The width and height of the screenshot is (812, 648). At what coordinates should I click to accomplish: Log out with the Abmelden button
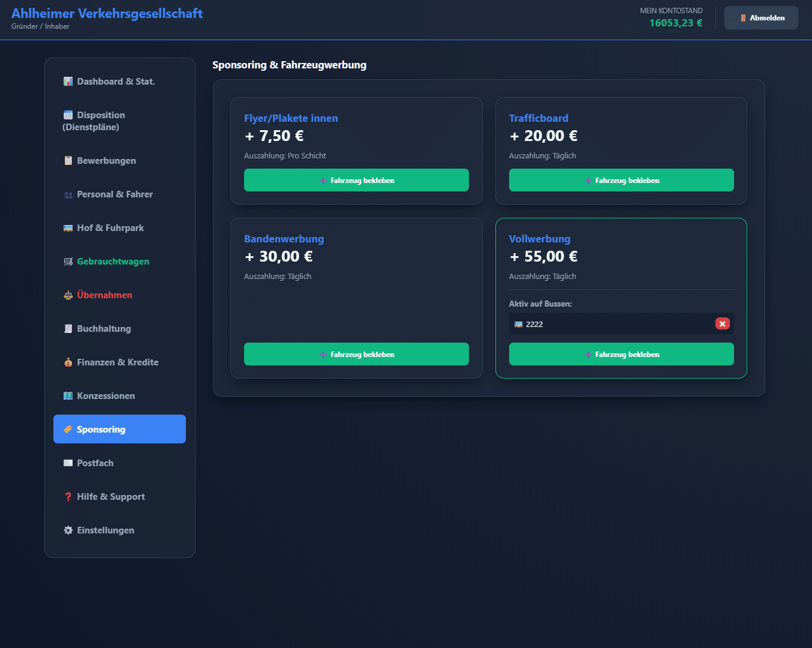[x=760, y=18]
